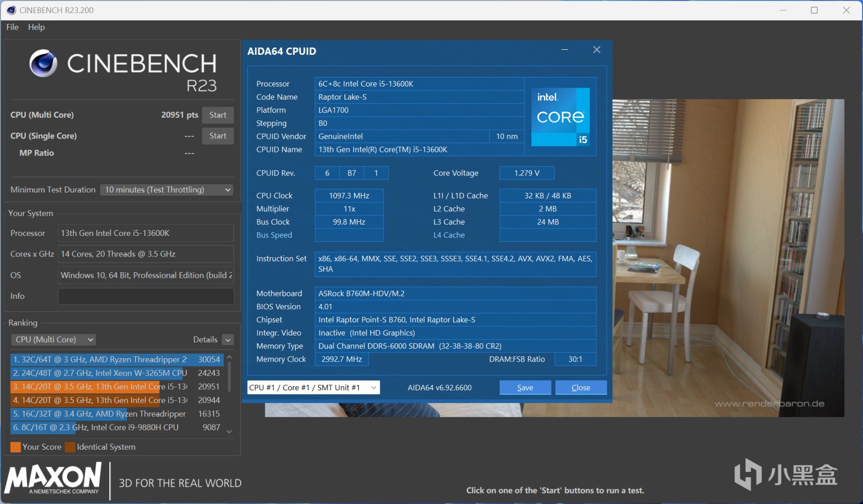
Task: Click the Integr. Video value Inactive
Action: coord(456,333)
